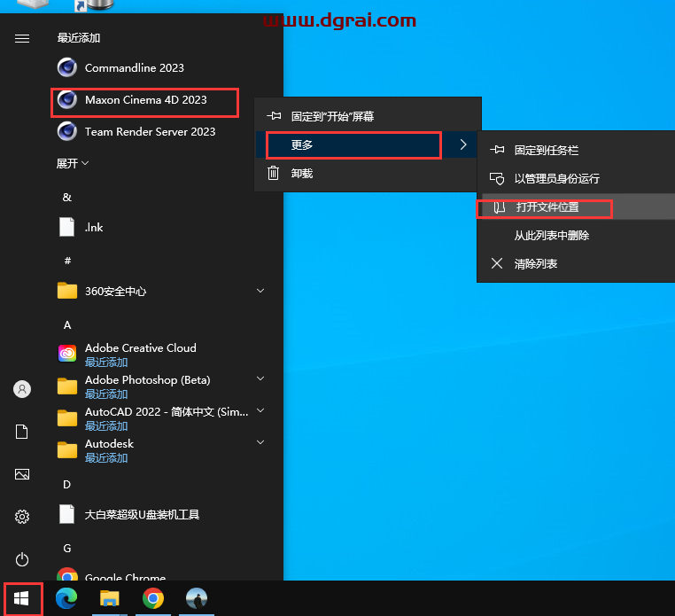The height and width of the screenshot is (616, 675).
Task: Select 固定到"开始"屏幕 in context menu
Action: 369,116
